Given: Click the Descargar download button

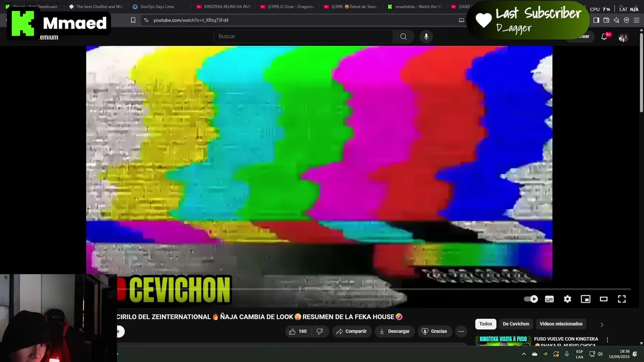Looking at the screenshot, I should click(394, 331).
